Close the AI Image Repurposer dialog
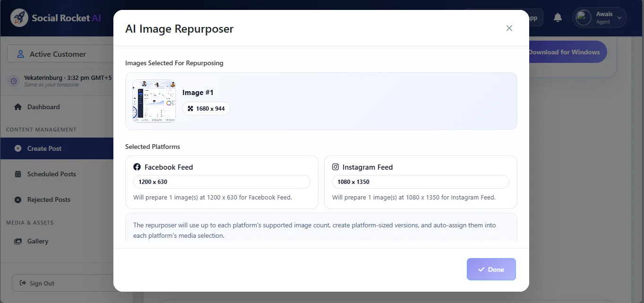Viewport: 644px width, 303px height. click(509, 28)
